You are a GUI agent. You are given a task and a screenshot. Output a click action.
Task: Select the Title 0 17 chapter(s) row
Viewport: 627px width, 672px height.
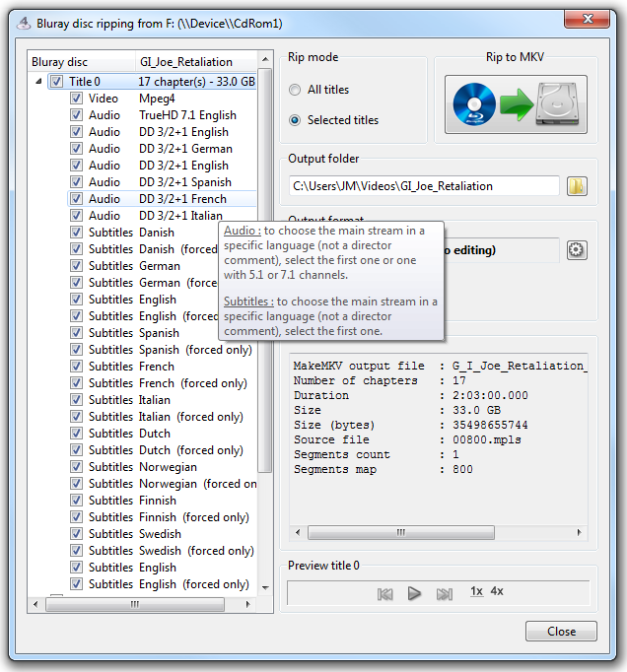(x=152, y=82)
